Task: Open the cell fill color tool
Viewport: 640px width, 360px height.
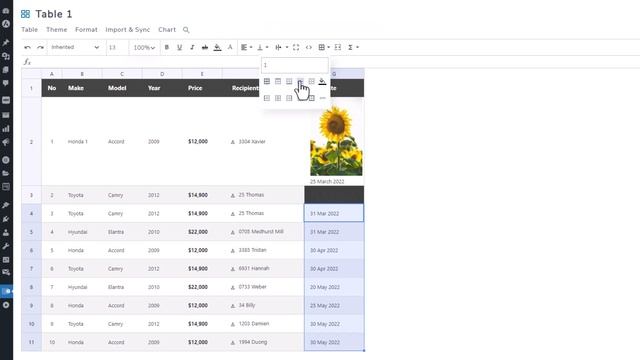Action: tap(218, 47)
